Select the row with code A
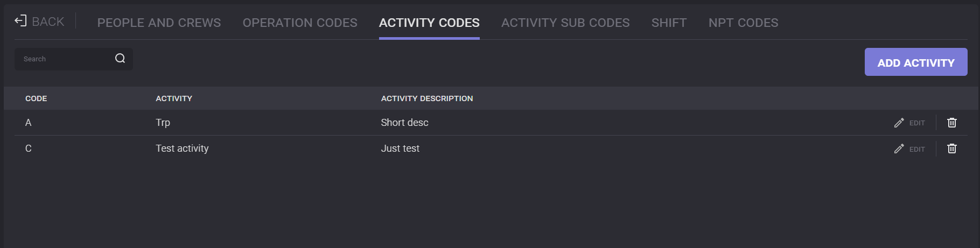The image size is (980, 248). click(29, 123)
